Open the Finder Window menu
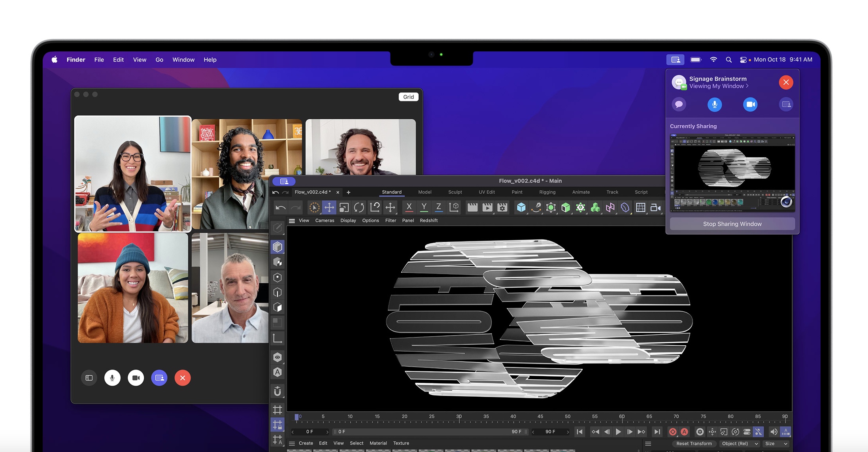This screenshot has height=452, width=868. point(183,60)
